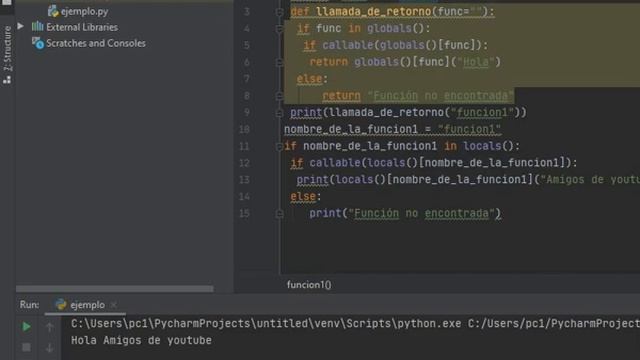
Task: Click the 'Hola Amigos de youtube' console output
Action: (141, 340)
